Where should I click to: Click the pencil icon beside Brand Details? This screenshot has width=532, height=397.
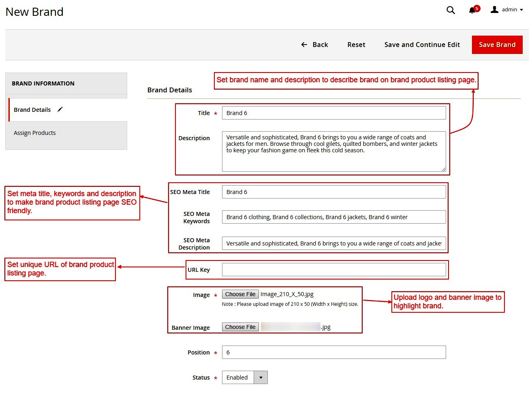tap(60, 109)
